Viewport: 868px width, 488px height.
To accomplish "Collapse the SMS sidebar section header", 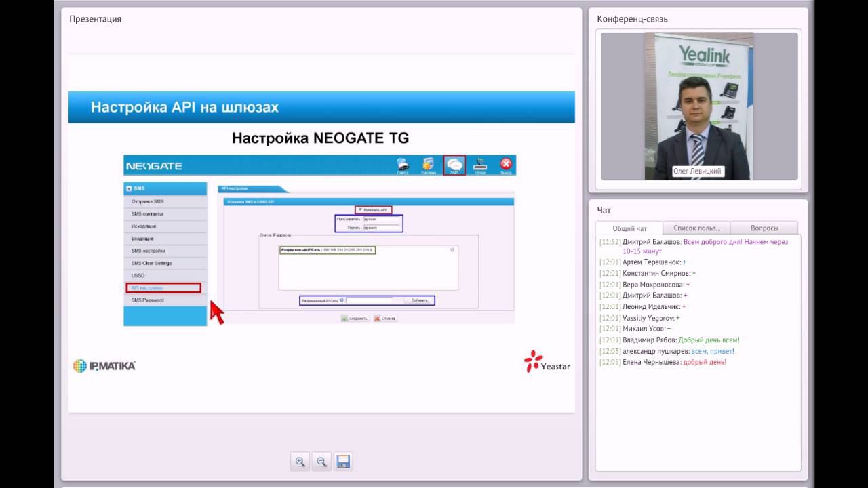I will (x=165, y=188).
